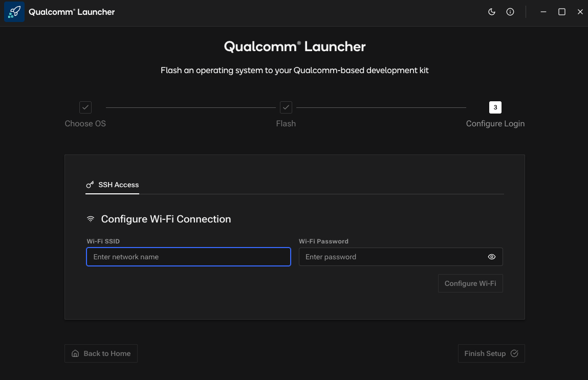Minimize the Qualcomm Launcher window
This screenshot has height=380, width=588.
pos(543,12)
